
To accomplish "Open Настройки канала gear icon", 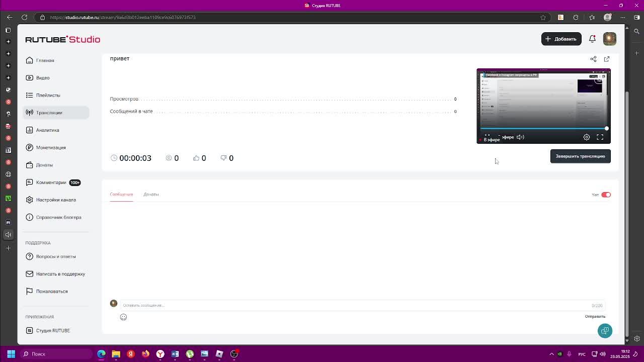I will click(29, 200).
